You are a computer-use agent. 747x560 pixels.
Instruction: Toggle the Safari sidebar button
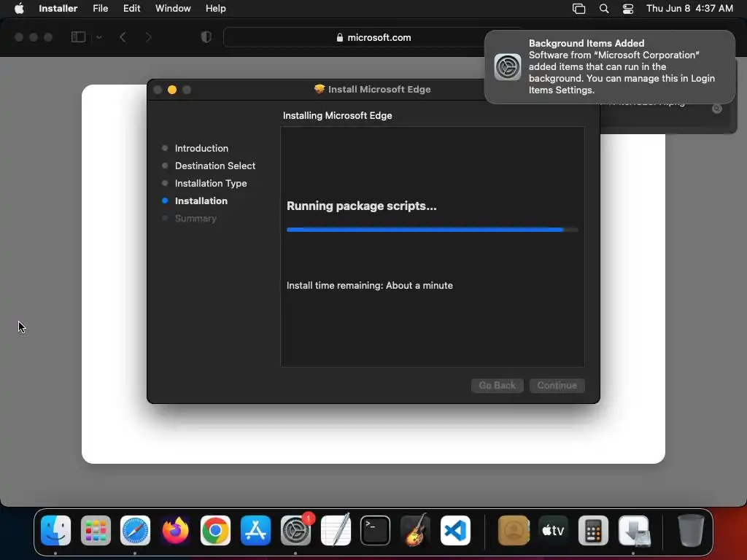click(78, 37)
